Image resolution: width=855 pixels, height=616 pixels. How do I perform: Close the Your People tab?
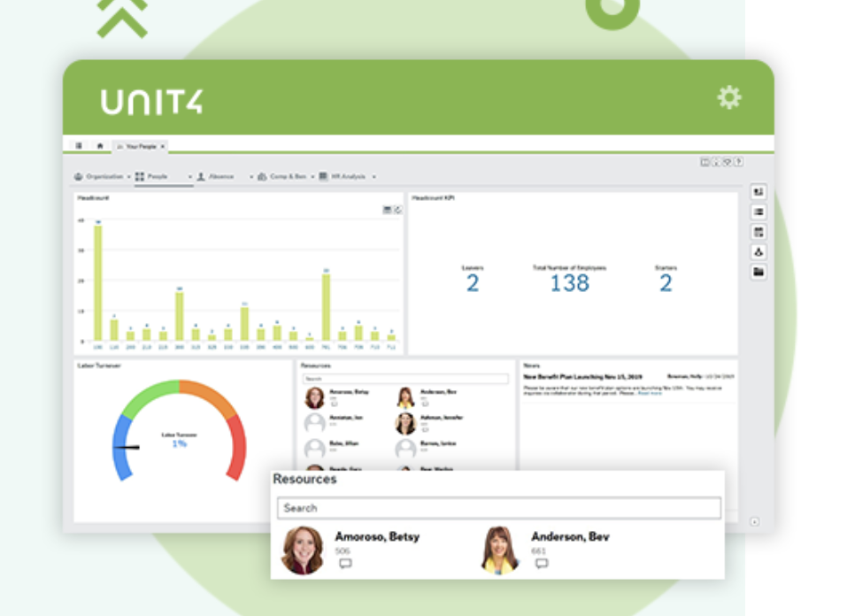pos(163,146)
